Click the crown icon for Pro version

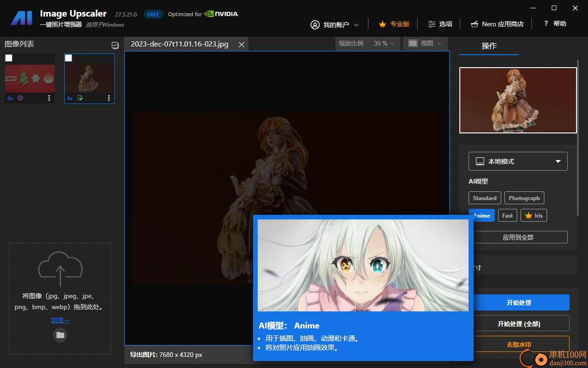click(x=383, y=24)
